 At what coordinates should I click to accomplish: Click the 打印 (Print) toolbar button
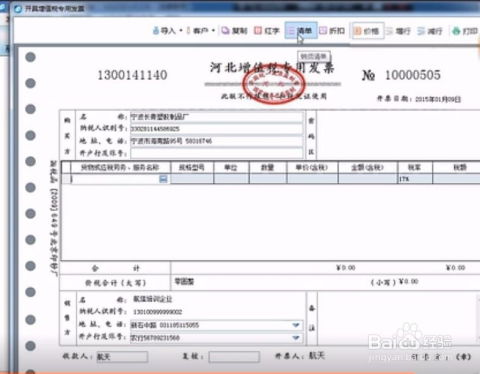(x=465, y=31)
